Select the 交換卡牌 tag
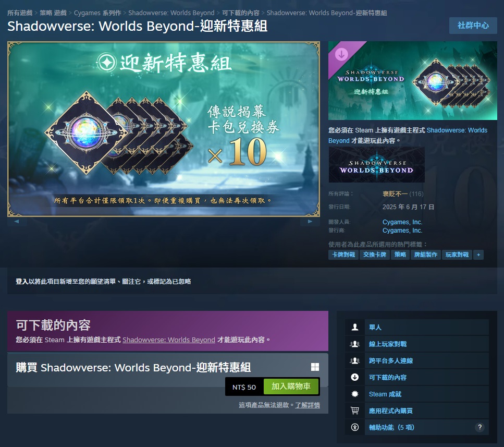504x447 pixels. (374, 255)
